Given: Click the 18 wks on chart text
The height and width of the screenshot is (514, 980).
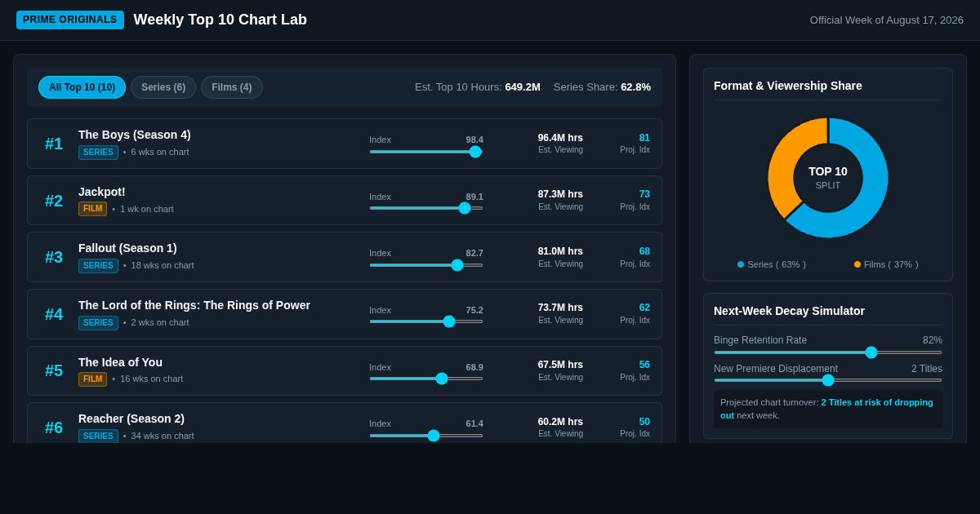Looking at the screenshot, I should (163, 265).
